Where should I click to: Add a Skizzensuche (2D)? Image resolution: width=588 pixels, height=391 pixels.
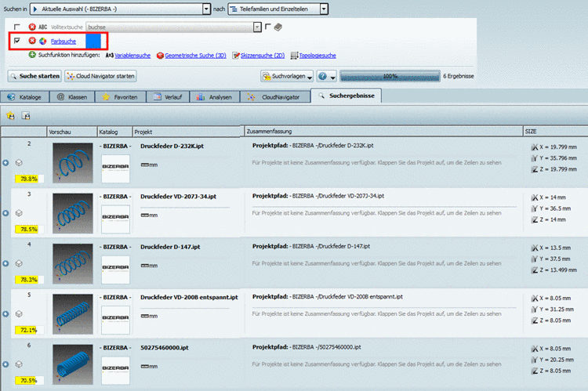tap(263, 56)
